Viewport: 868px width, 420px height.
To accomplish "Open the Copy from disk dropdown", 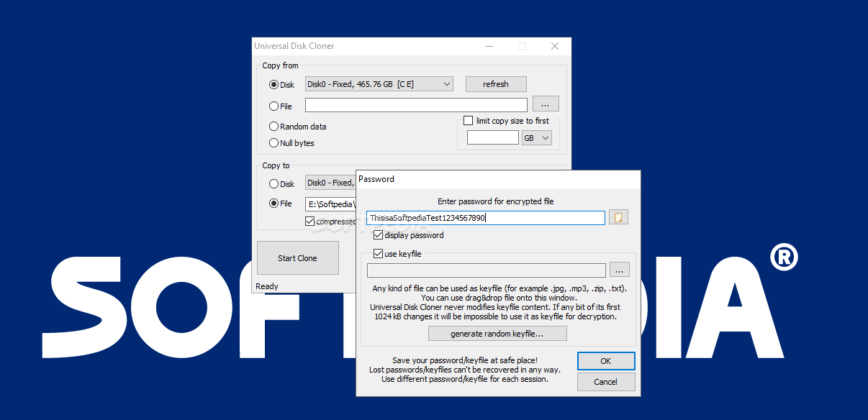I will [379, 84].
